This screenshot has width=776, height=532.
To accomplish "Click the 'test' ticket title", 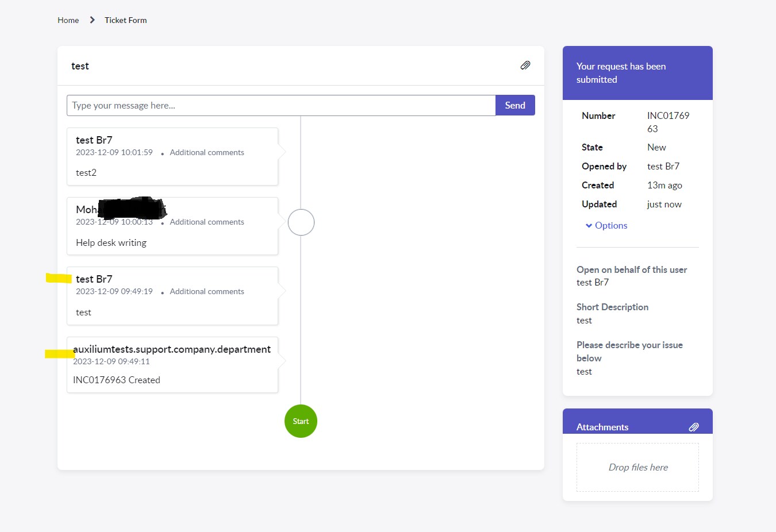I will [x=80, y=65].
